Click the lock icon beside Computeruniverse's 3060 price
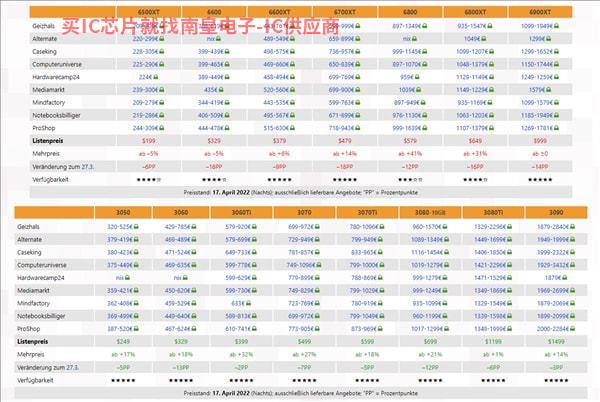 coord(194,265)
